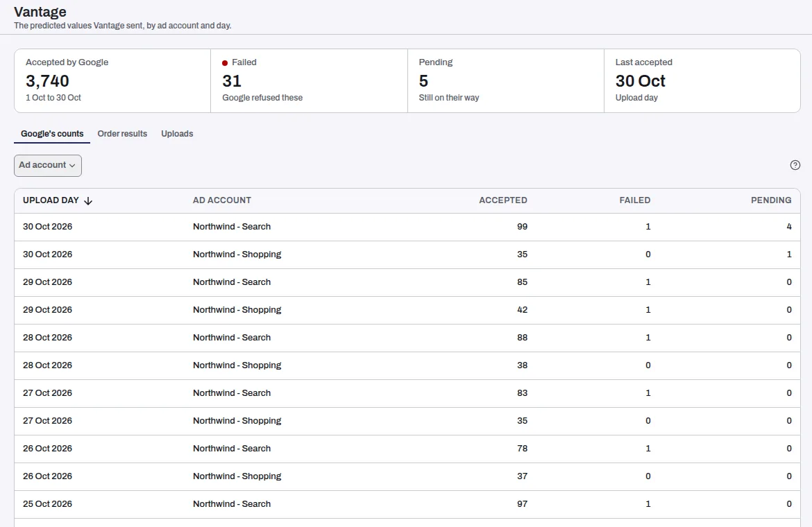Click pending value 4 for 30 Oct Search
Viewport: 812px width, 527px height.
789,227
